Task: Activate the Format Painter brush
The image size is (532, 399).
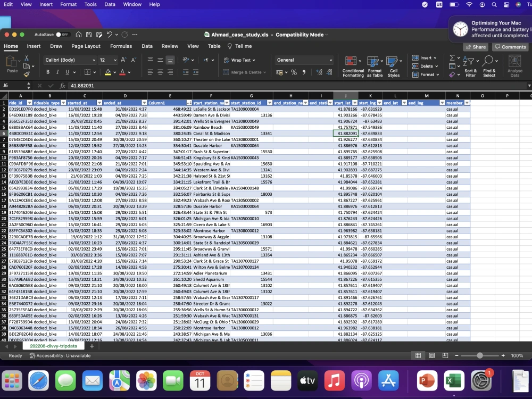Action: point(27,74)
